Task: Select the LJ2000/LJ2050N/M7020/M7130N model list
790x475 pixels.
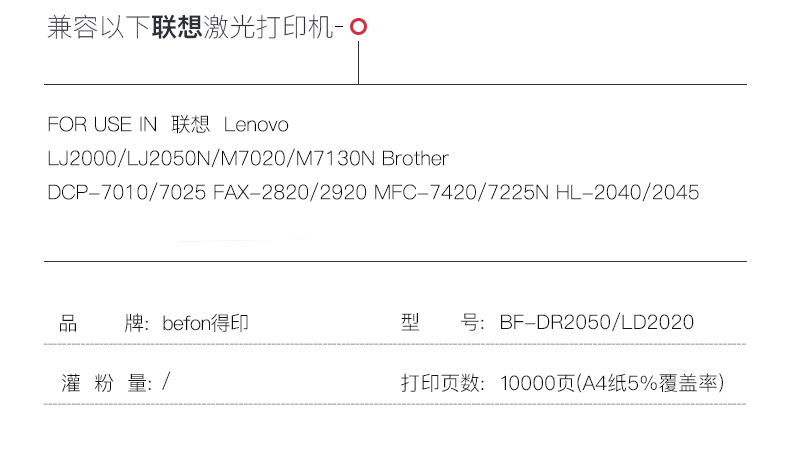Action: [x=212, y=159]
